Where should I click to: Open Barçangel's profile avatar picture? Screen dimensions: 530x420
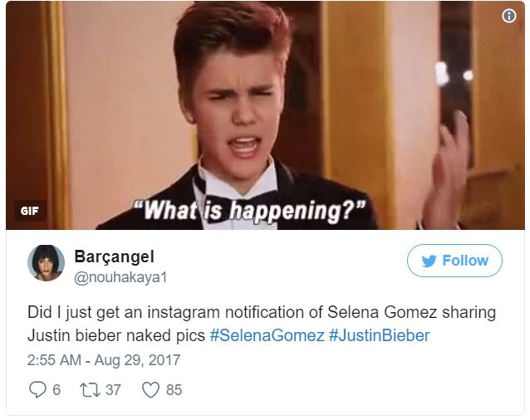(x=47, y=263)
